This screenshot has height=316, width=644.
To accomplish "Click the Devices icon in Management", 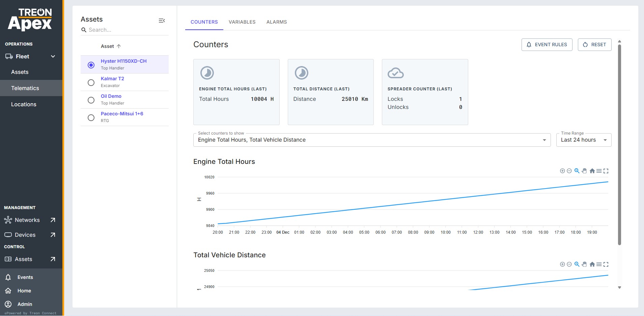I will (x=8, y=235).
